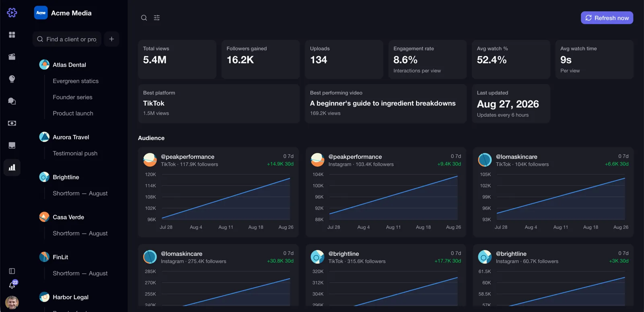Screen dimensions: 644x312
Task: Open Shortform — August under Casa Verde
Action: click(80, 233)
